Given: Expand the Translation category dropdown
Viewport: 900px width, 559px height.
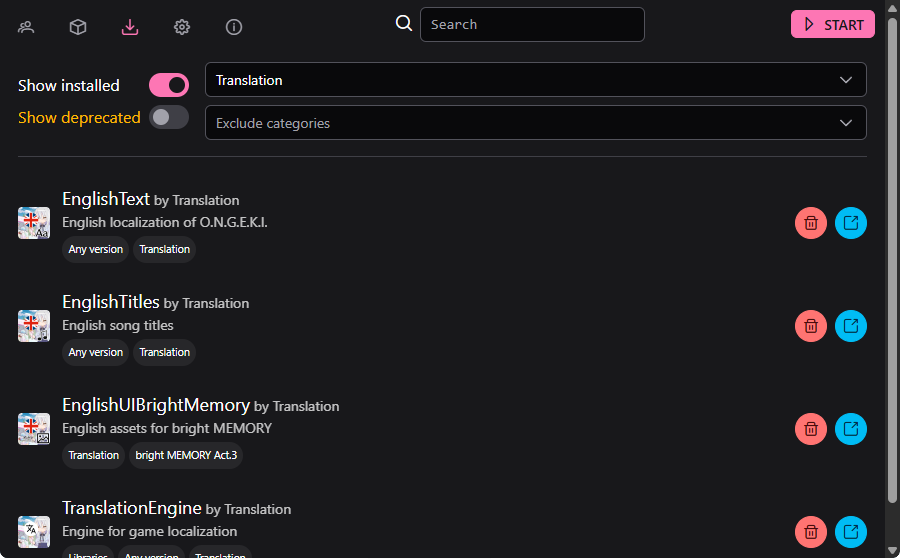Looking at the screenshot, I should click(535, 80).
